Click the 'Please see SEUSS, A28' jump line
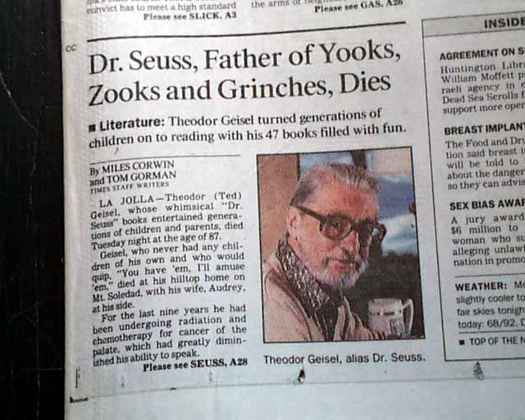525x420 pixels. pyautogui.click(x=195, y=364)
